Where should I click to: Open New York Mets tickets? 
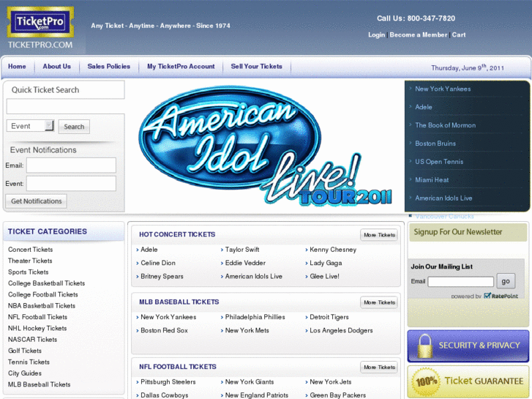(247, 330)
